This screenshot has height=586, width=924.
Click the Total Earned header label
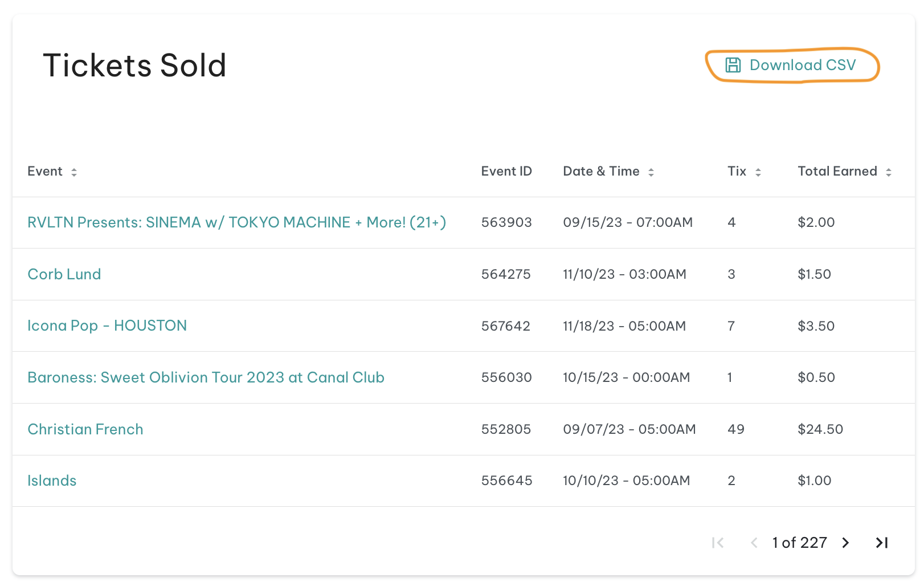tap(837, 171)
